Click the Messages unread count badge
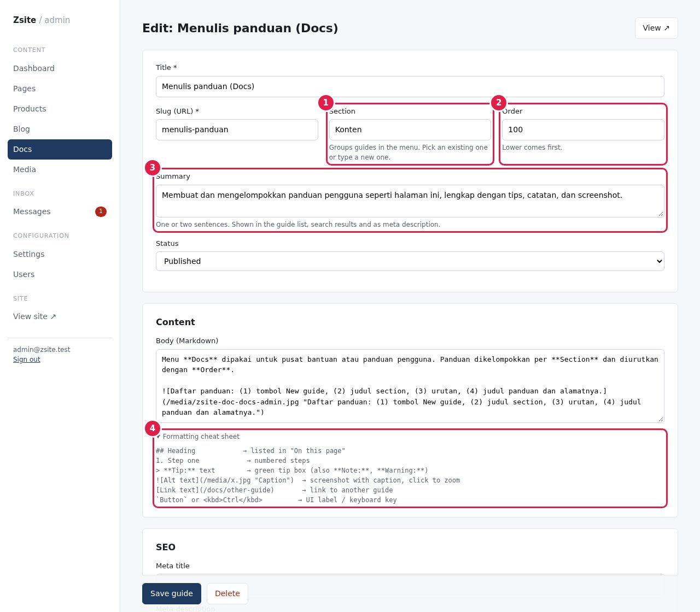 101,211
